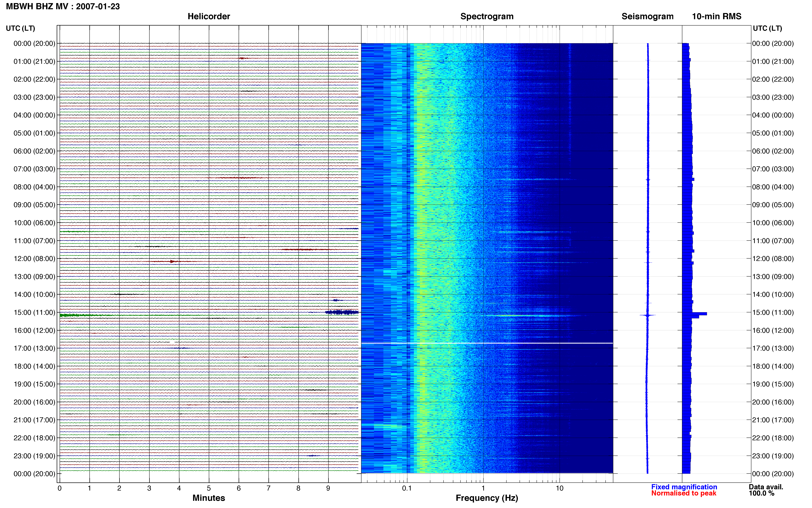The image size is (812, 508).
Task: Click the Helicorder panel heading
Action: tap(208, 16)
